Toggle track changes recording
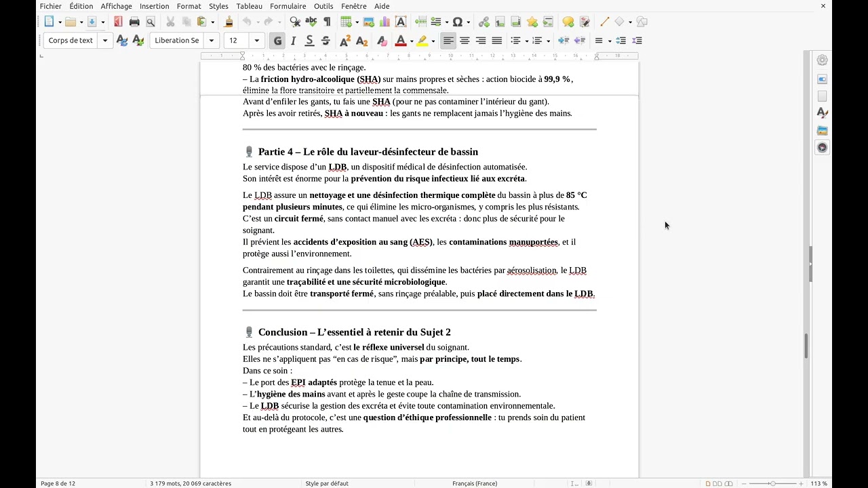The image size is (868, 488). pyautogui.click(x=585, y=22)
